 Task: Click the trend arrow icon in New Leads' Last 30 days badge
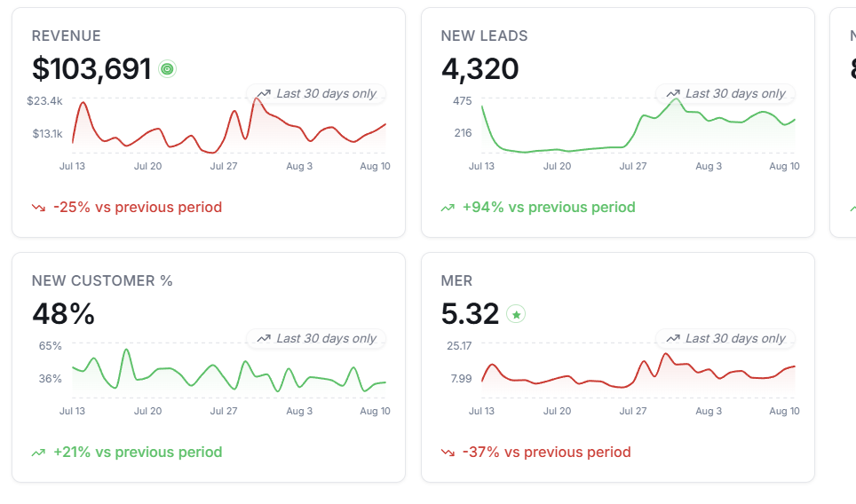[x=673, y=94]
